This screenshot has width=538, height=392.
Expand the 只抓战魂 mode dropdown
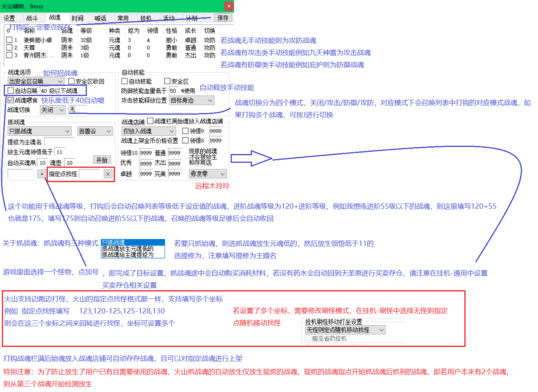pos(39,131)
